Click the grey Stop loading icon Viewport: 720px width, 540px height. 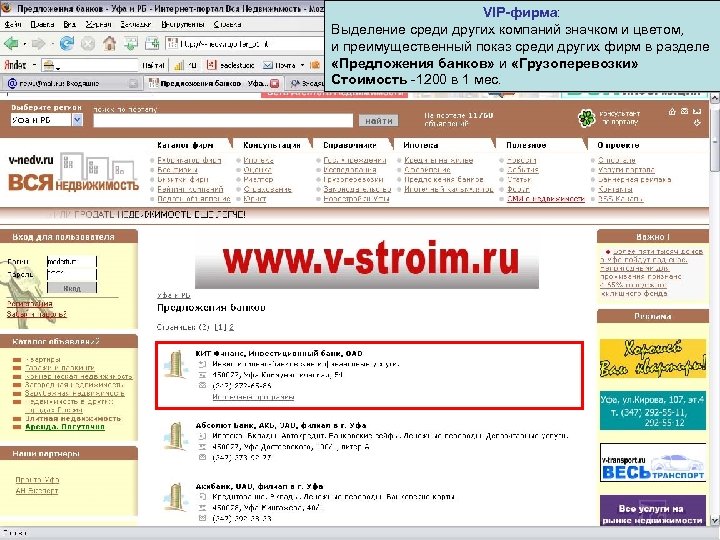tap(88, 44)
